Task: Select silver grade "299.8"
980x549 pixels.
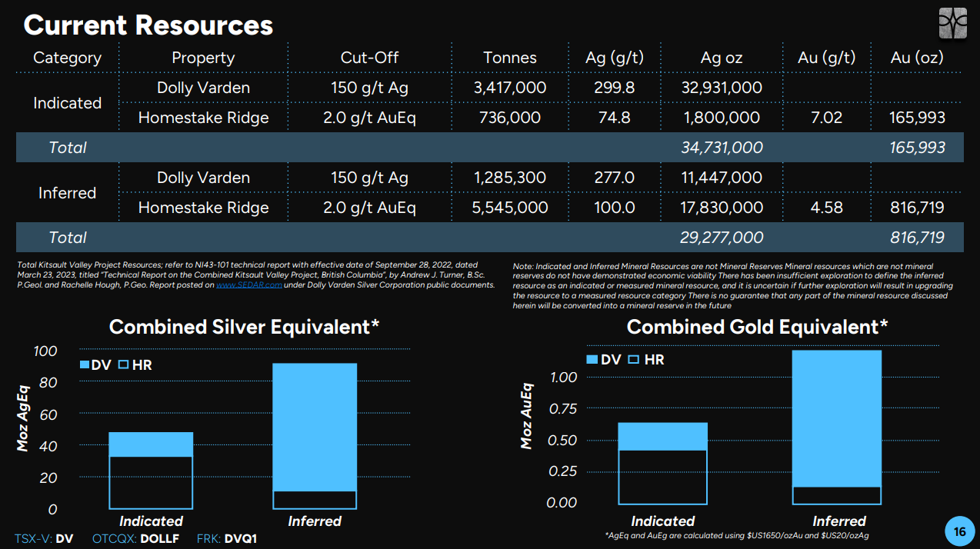Action: coord(615,88)
